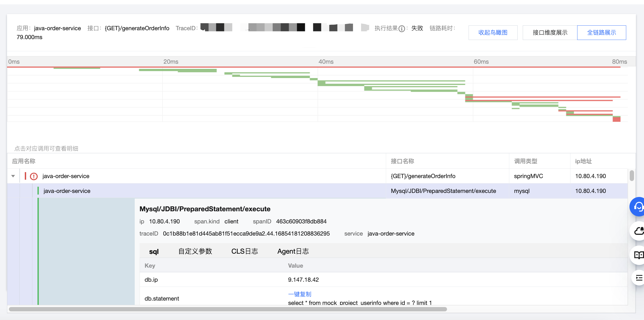Image resolution: width=644 pixels, height=320 pixels.
Task: Click the execution result info icon
Action: point(401,29)
